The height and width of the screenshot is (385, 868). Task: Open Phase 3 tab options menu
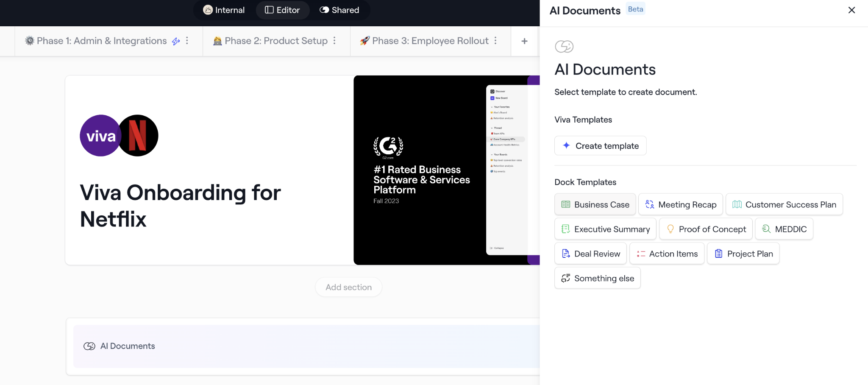(x=495, y=41)
